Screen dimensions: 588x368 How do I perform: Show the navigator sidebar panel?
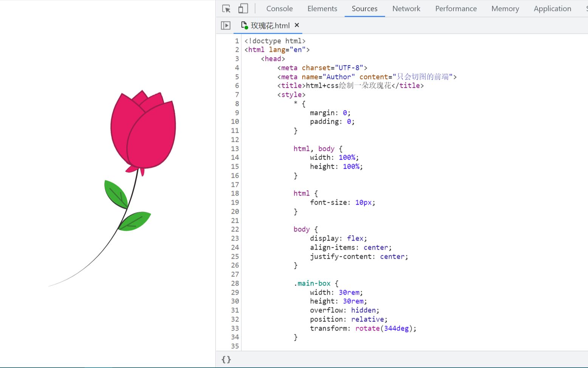226,25
